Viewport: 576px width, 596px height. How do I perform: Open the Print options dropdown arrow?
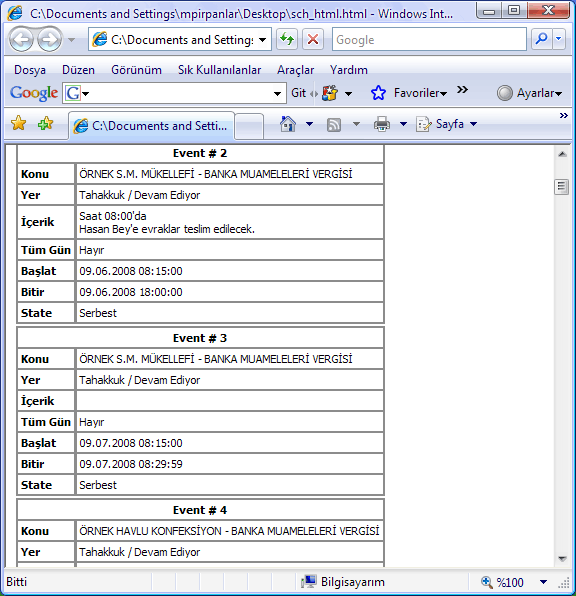point(403,124)
